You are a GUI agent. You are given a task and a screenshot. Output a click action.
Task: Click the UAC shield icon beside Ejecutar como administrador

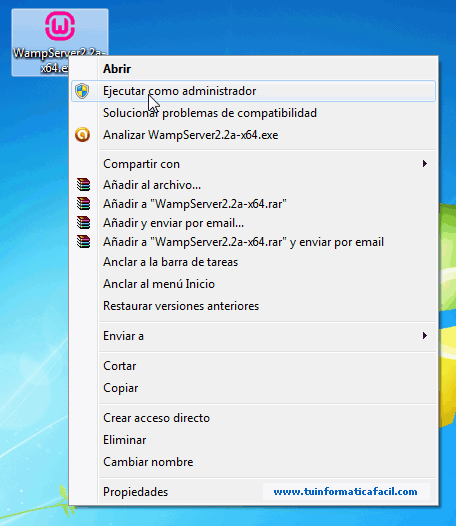pos(82,91)
